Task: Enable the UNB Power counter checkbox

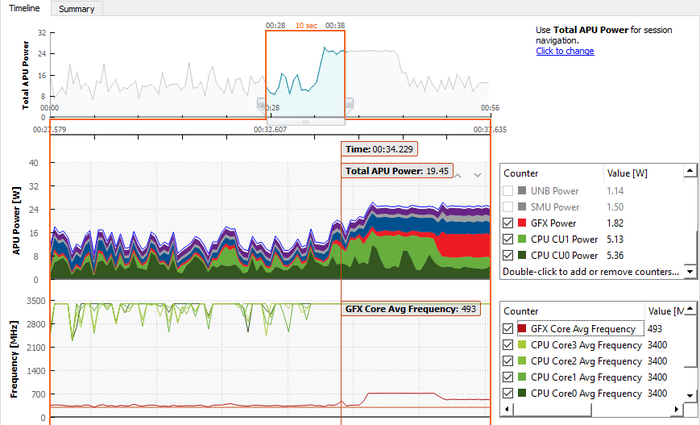Action: pyautogui.click(x=509, y=190)
